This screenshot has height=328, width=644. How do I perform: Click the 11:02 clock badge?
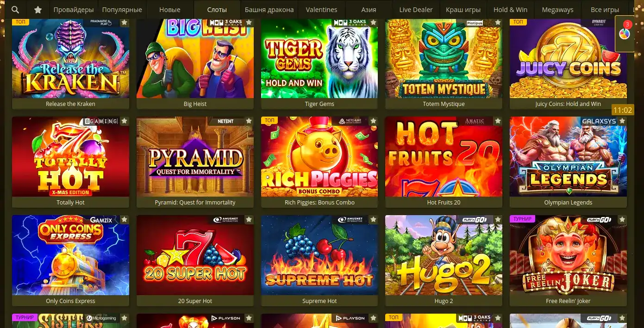pos(622,110)
